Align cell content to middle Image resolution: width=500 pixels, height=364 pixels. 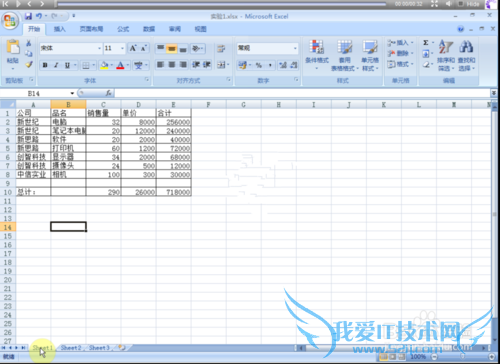(x=172, y=48)
